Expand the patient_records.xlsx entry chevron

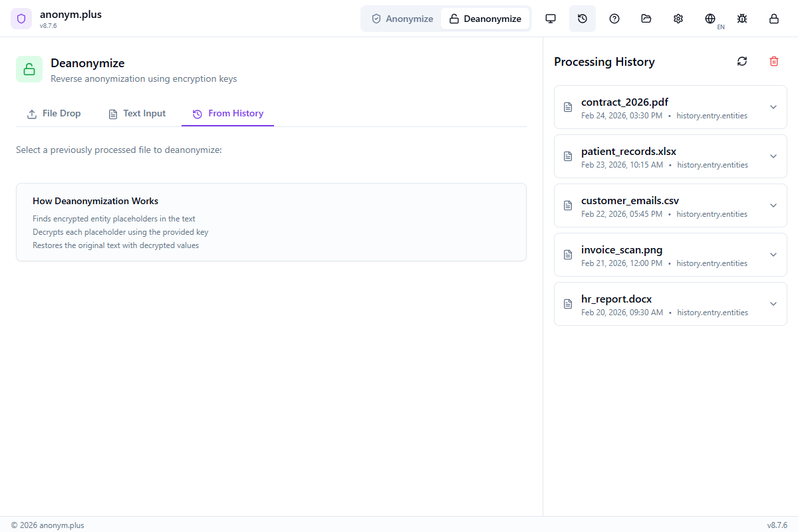tap(773, 156)
